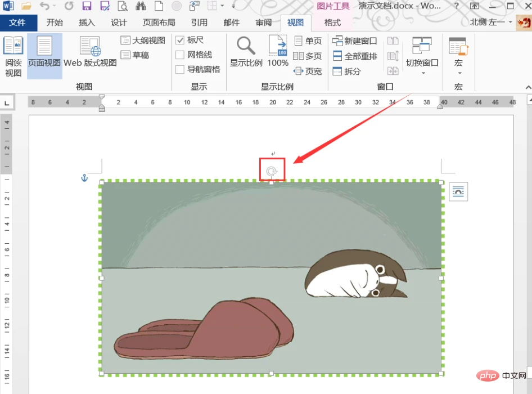This screenshot has height=394, width=532.
Task: Open the Layout Options button beside picture
Action: tap(458, 192)
